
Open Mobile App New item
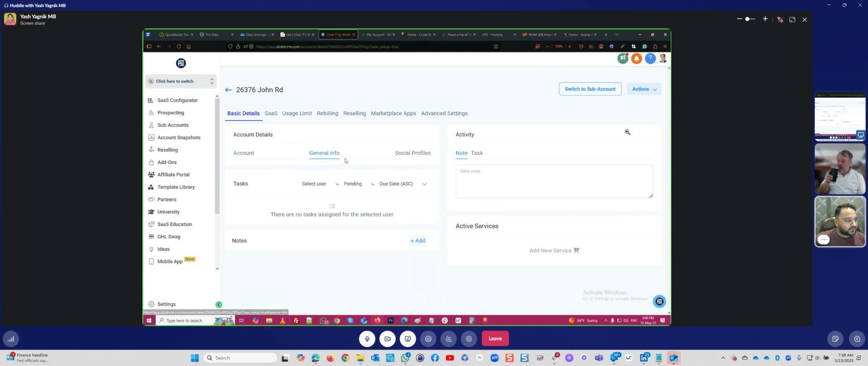(171, 262)
